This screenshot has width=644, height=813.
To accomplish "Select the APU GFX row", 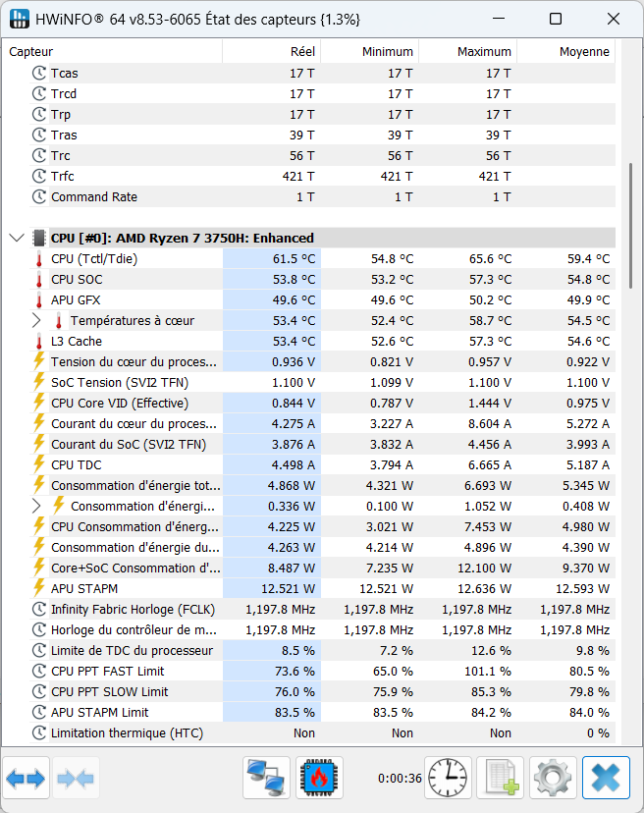I will pos(323,300).
